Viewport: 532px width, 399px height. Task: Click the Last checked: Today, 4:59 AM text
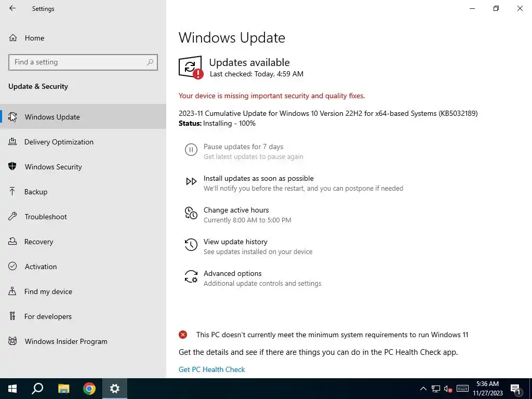257,74
